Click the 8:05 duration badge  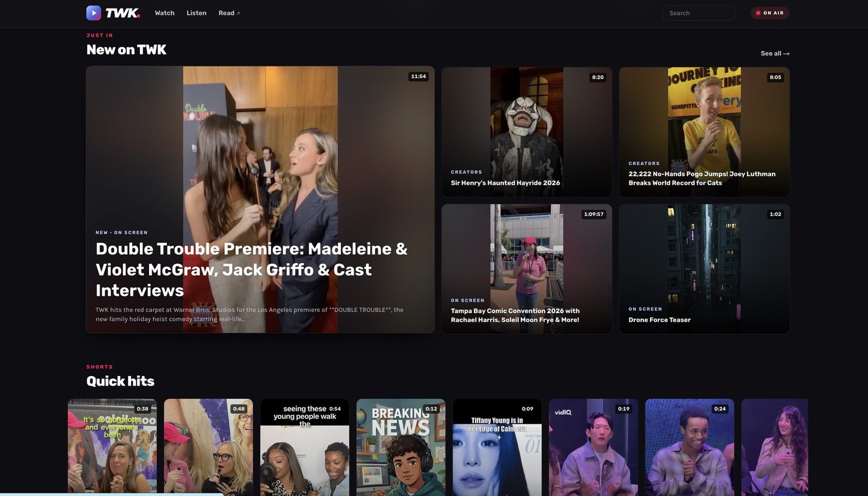(x=775, y=77)
